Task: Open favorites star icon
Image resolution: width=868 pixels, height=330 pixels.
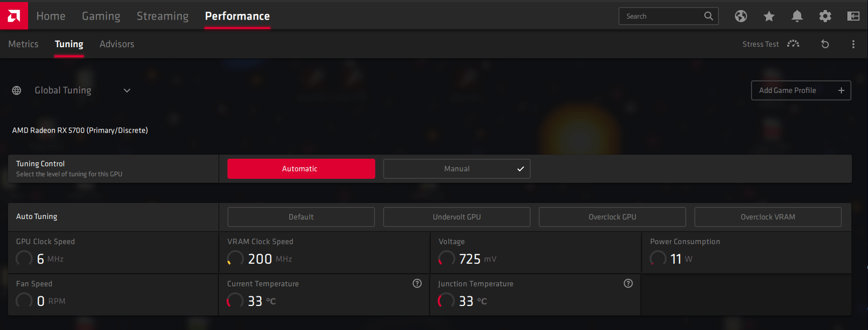Action: tap(769, 16)
